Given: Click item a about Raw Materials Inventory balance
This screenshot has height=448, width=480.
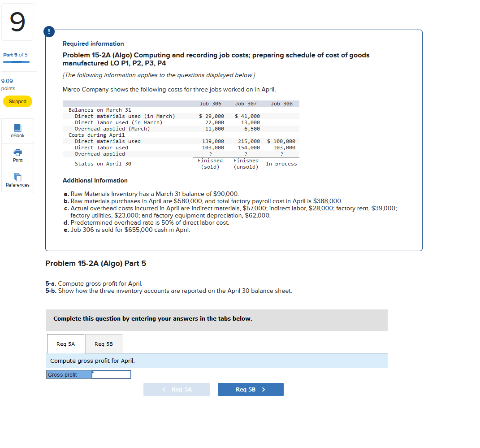Looking at the screenshot, I should (151, 194).
